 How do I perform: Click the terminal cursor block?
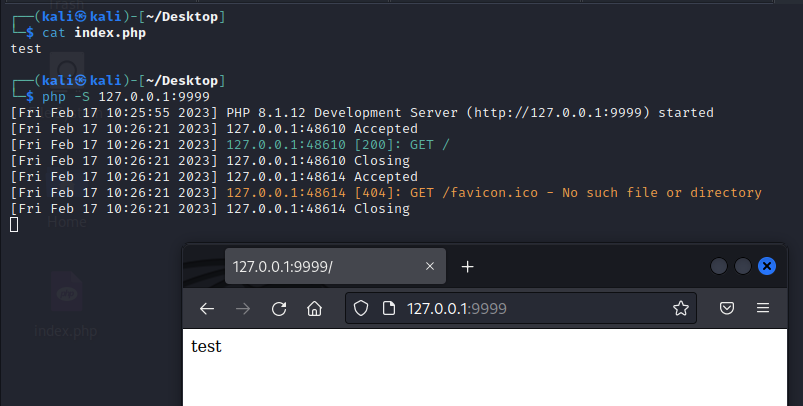(14, 224)
